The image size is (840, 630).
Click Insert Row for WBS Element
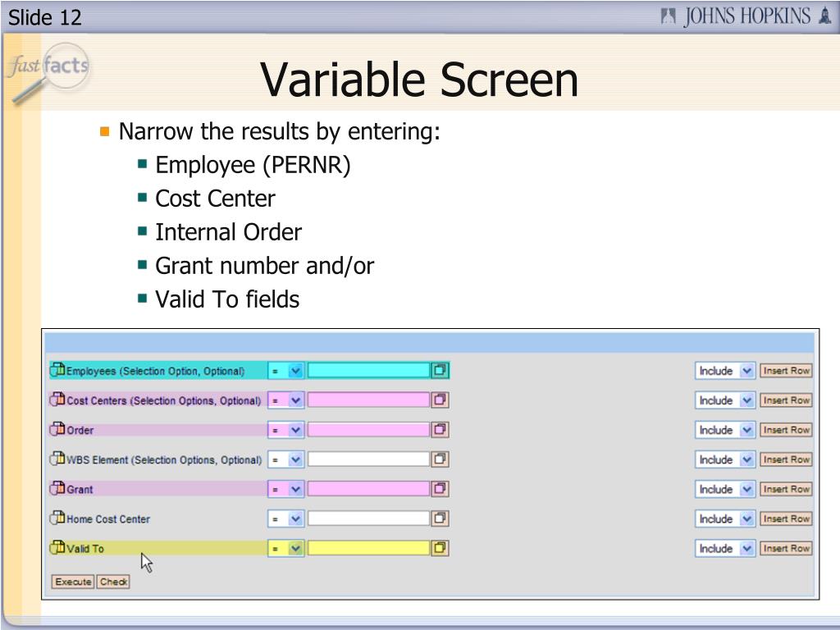(786, 459)
